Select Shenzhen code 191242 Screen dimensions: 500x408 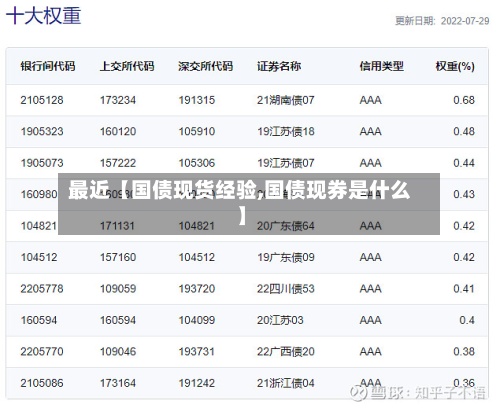(x=197, y=383)
